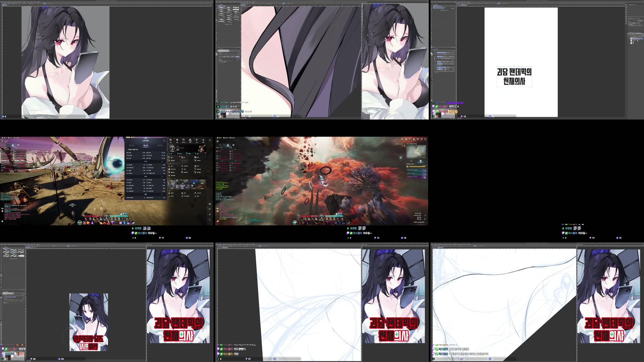
Task: Collapse the PVP stats section
Action: [162, 161]
